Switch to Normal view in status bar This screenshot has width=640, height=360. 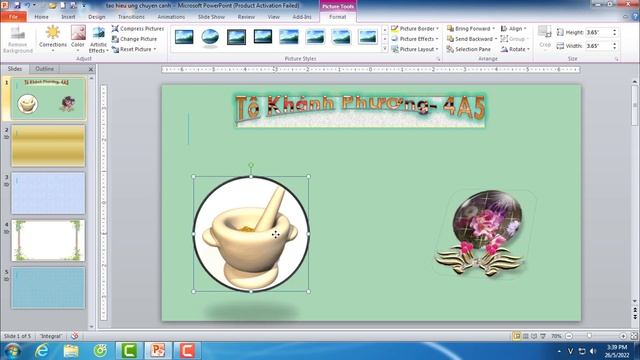517,336
